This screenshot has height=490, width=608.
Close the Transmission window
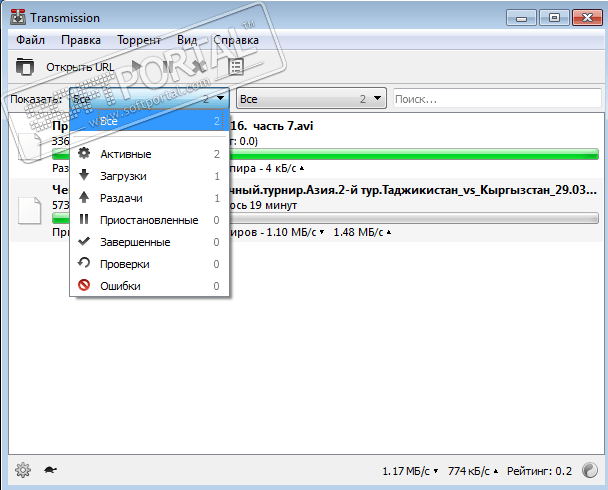click(x=587, y=18)
